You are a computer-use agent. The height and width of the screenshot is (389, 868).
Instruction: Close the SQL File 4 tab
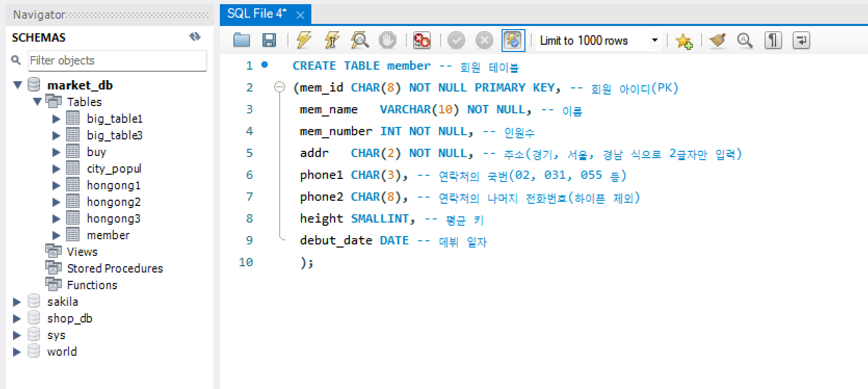pyautogui.click(x=300, y=15)
